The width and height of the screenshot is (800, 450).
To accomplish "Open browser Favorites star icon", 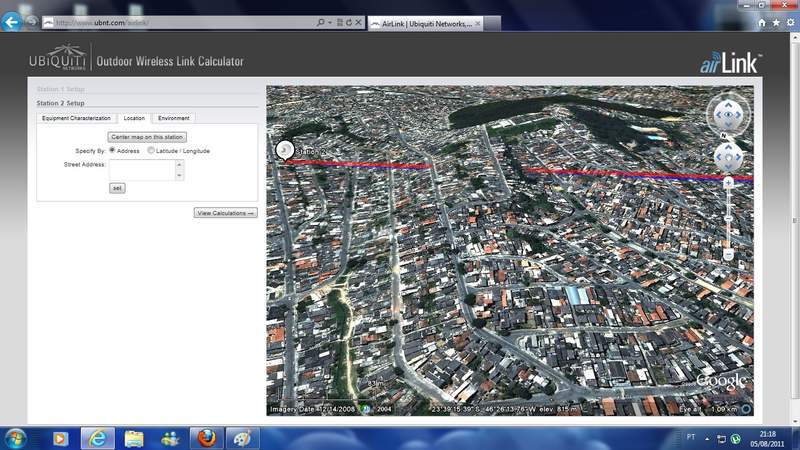I will point(776,22).
